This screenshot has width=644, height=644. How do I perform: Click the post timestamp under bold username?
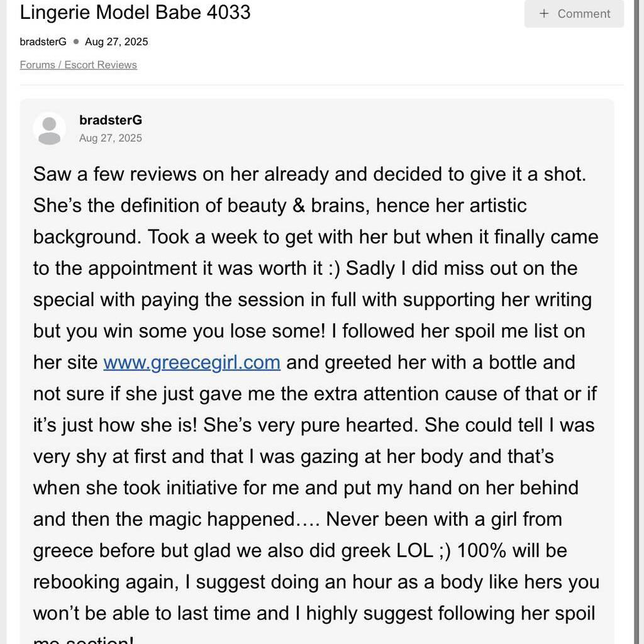(x=111, y=138)
